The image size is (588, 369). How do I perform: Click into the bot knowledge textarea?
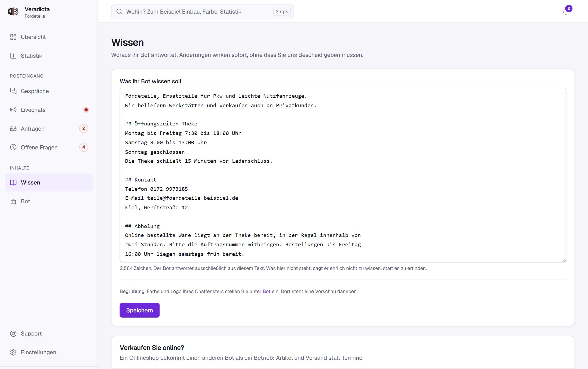click(x=343, y=175)
